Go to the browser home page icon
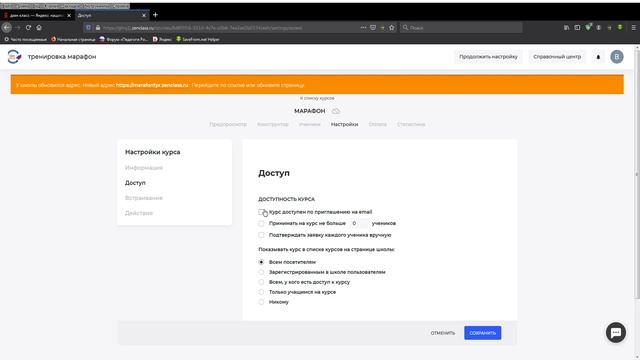The width and height of the screenshot is (640, 360). point(39,28)
